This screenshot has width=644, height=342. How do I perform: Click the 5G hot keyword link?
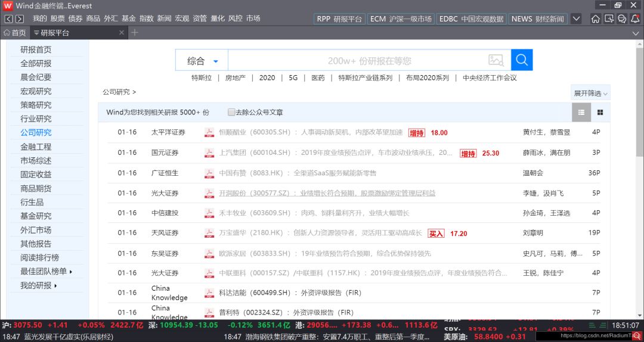(x=293, y=77)
